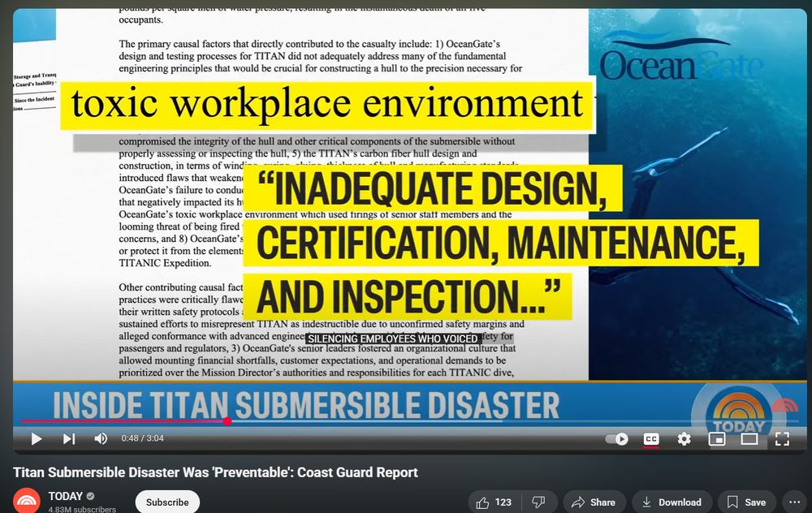Subscribe to the TODAY channel

pyautogui.click(x=167, y=502)
